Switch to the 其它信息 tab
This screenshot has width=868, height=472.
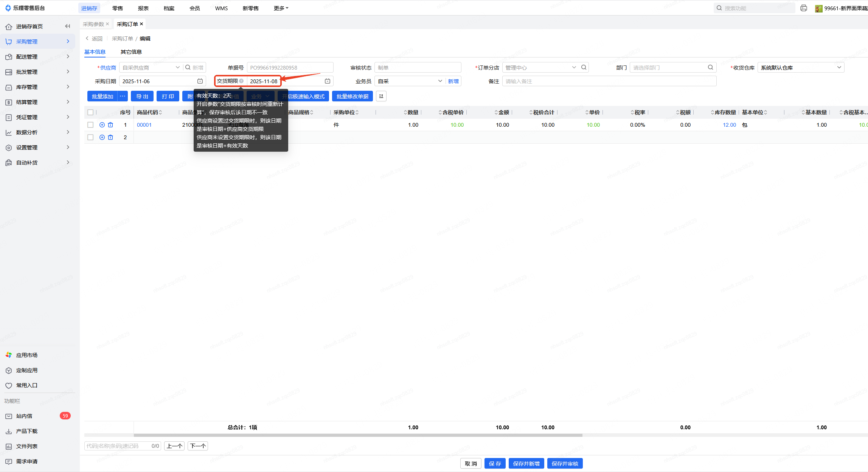[x=131, y=52]
